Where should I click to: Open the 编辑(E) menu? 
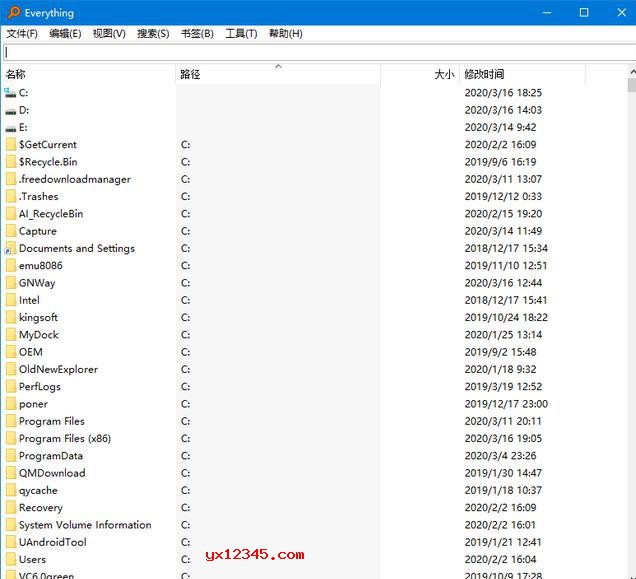coord(65,34)
